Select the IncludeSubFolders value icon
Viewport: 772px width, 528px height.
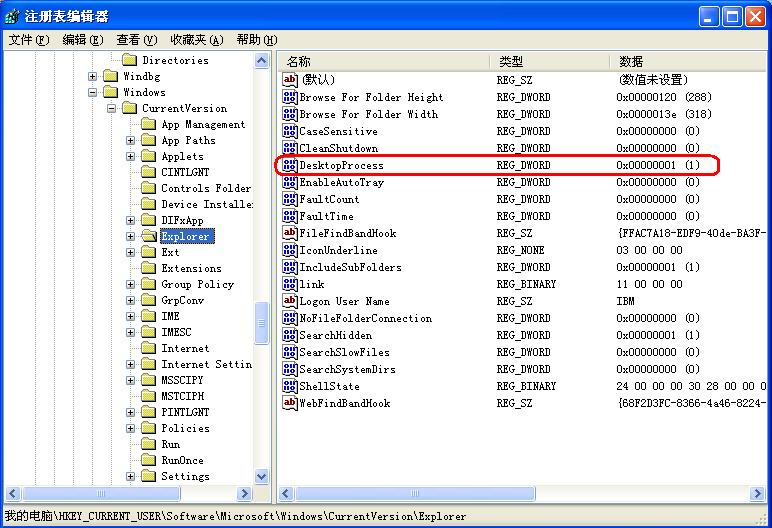pyautogui.click(x=290, y=267)
